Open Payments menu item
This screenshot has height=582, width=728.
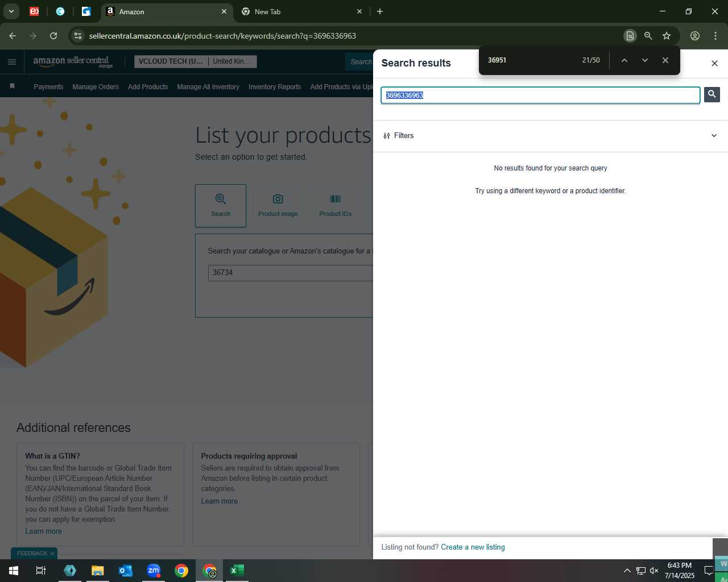(48, 87)
